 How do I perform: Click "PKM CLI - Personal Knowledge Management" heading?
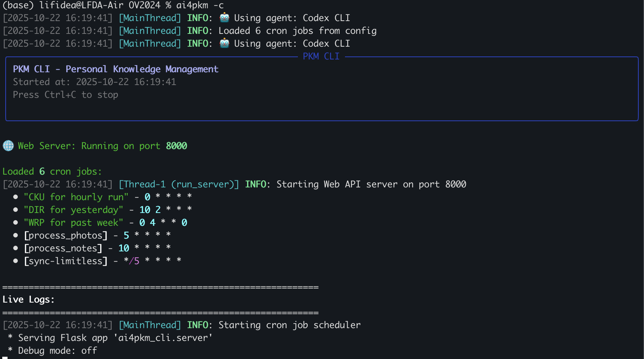click(x=116, y=69)
